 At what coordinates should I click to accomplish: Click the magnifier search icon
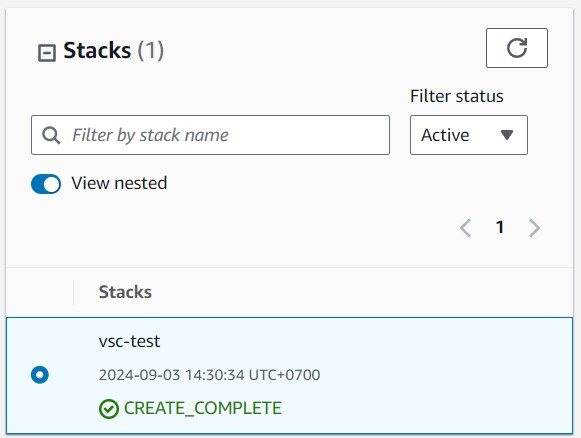(51, 135)
